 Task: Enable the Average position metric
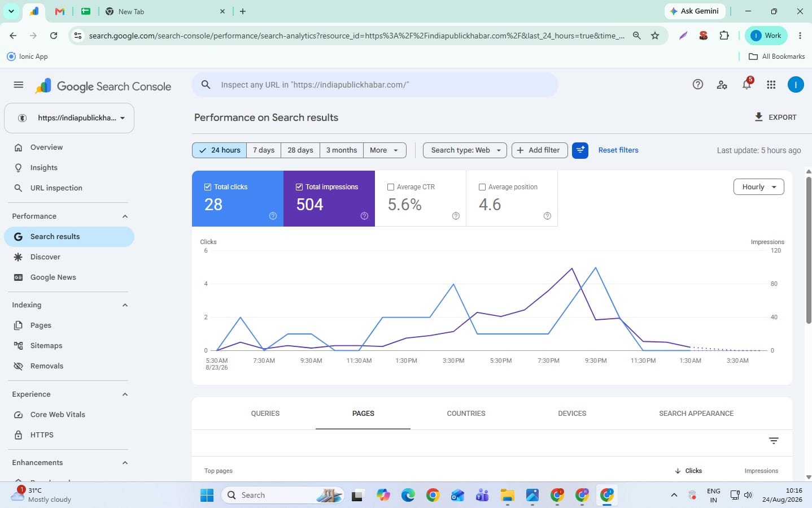[x=482, y=187]
